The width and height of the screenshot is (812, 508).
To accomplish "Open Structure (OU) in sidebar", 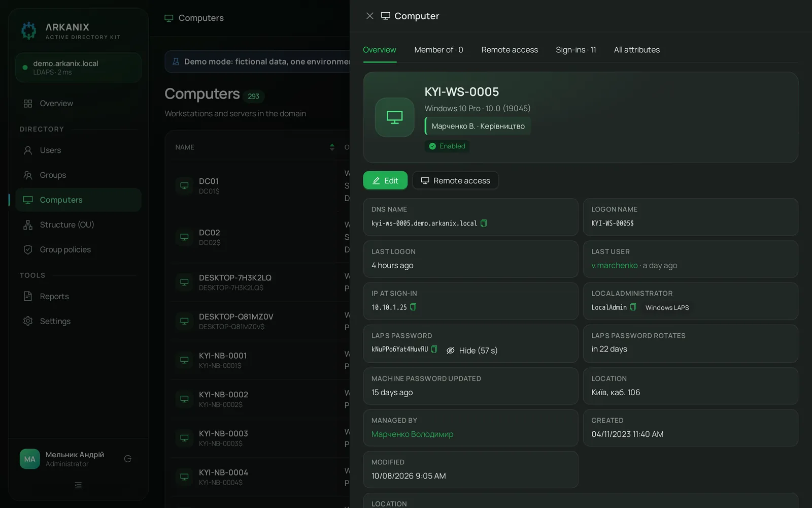I will tap(78, 225).
